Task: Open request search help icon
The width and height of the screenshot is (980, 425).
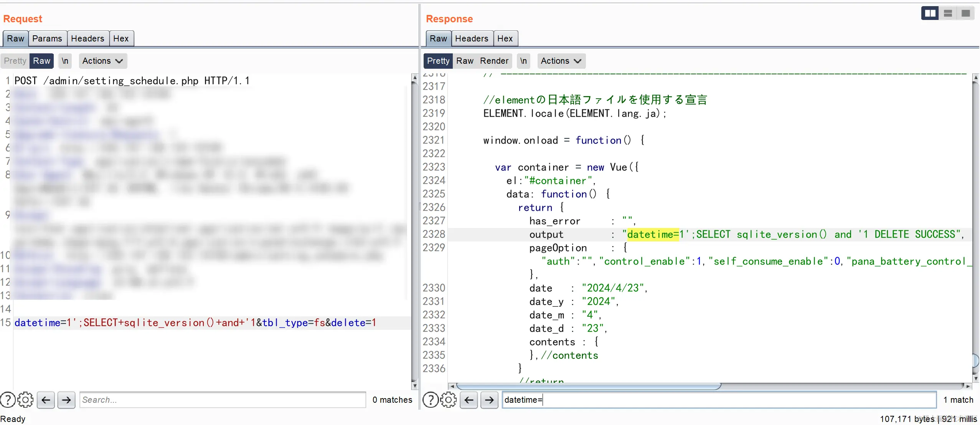Action: pyautogui.click(x=8, y=400)
